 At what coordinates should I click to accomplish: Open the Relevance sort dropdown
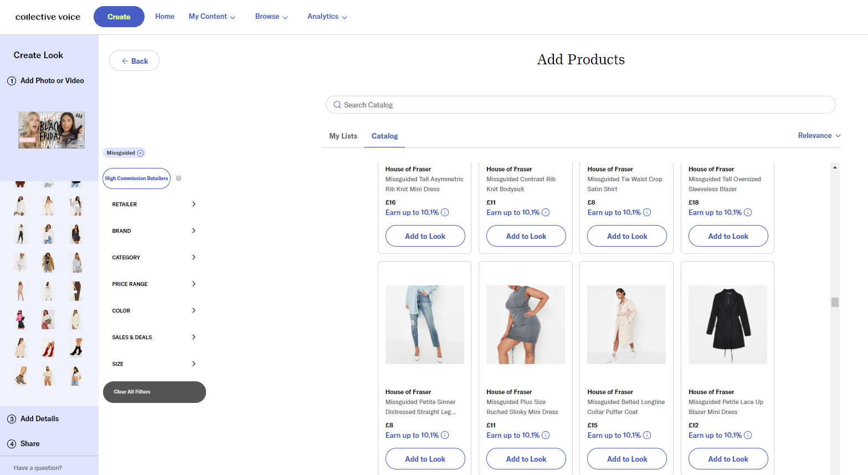(x=819, y=136)
